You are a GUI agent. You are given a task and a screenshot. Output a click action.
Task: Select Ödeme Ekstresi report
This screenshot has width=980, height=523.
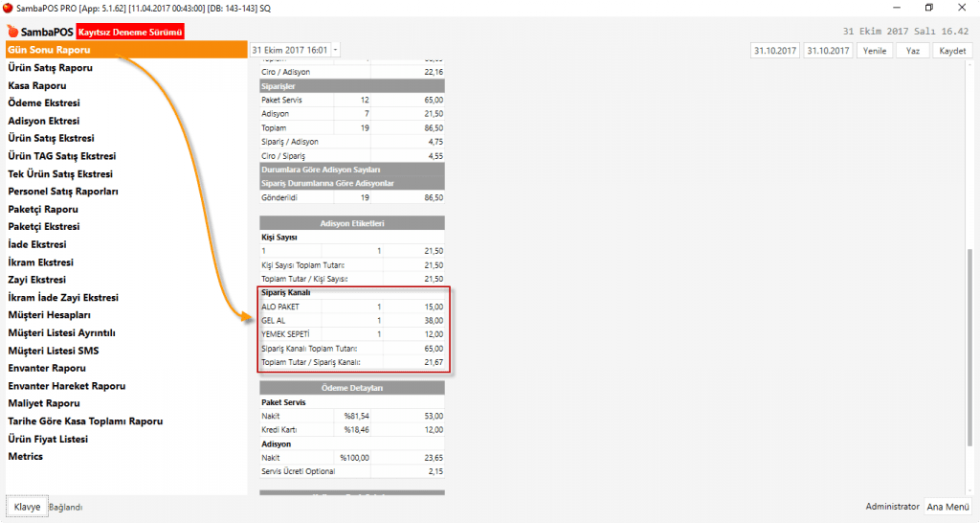click(43, 102)
